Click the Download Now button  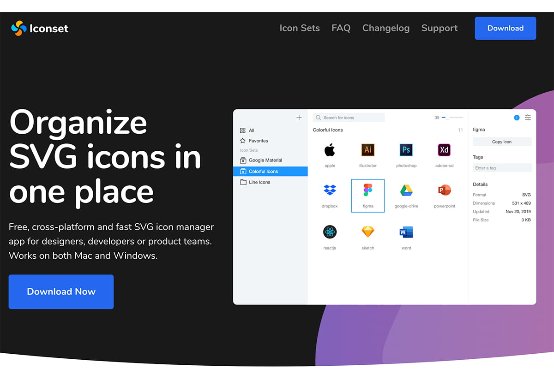tap(60, 291)
